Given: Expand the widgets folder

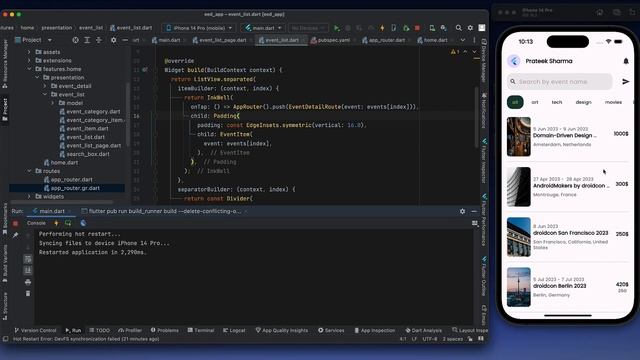Looking at the screenshot, I should click(x=29, y=196).
